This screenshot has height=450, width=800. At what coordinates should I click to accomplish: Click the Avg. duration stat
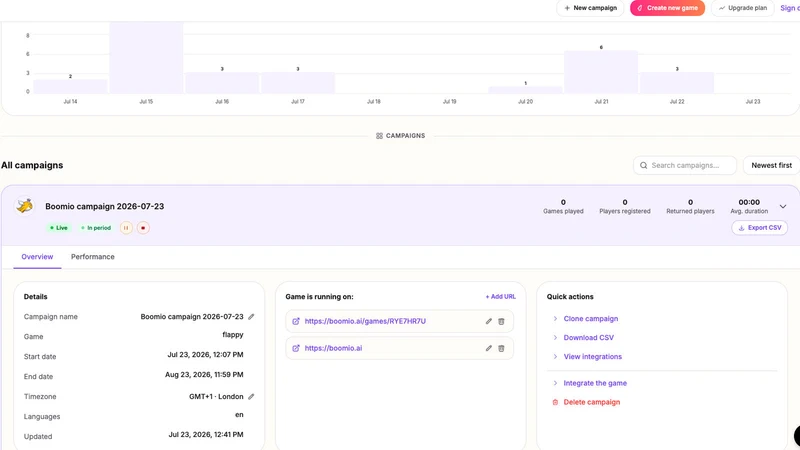click(x=749, y=207)
